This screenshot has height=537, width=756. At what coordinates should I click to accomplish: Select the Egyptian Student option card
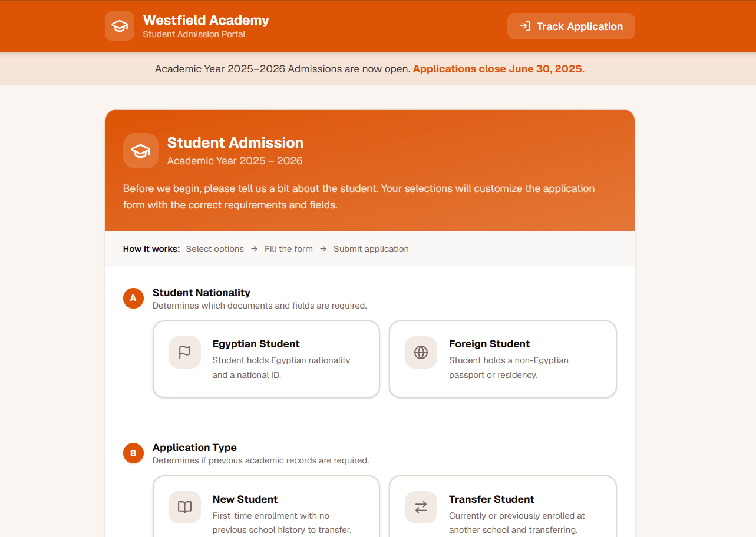tap(266, 359)
